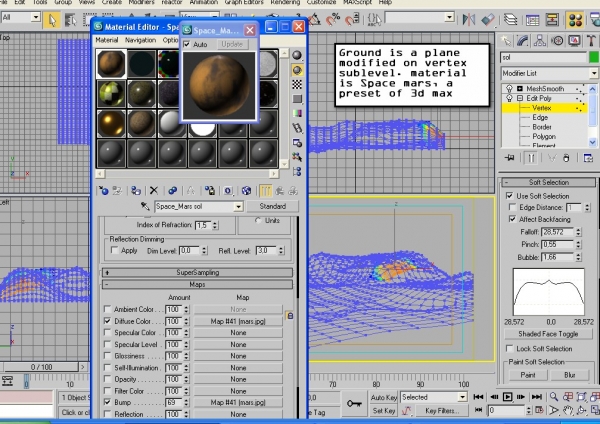
Task: Select the Vertex sublevel in stack
Action: pos(543,108)
